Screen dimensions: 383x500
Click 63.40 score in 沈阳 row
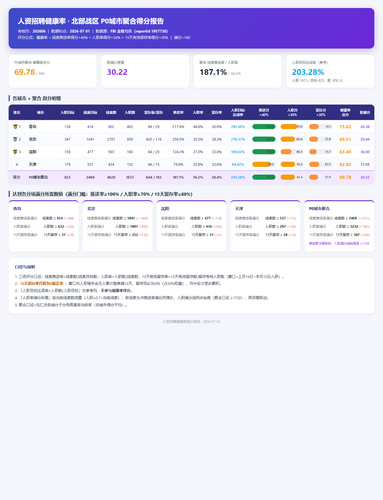point(345,152)
